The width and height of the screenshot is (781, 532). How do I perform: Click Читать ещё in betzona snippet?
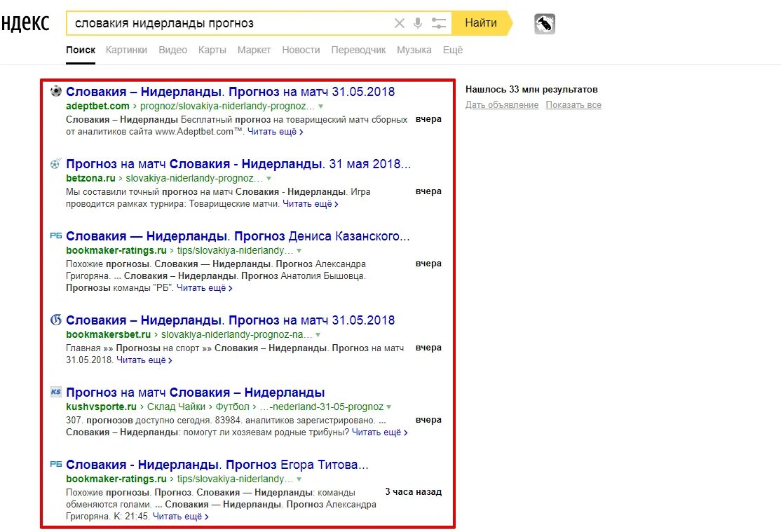click(x=311, y=204)
